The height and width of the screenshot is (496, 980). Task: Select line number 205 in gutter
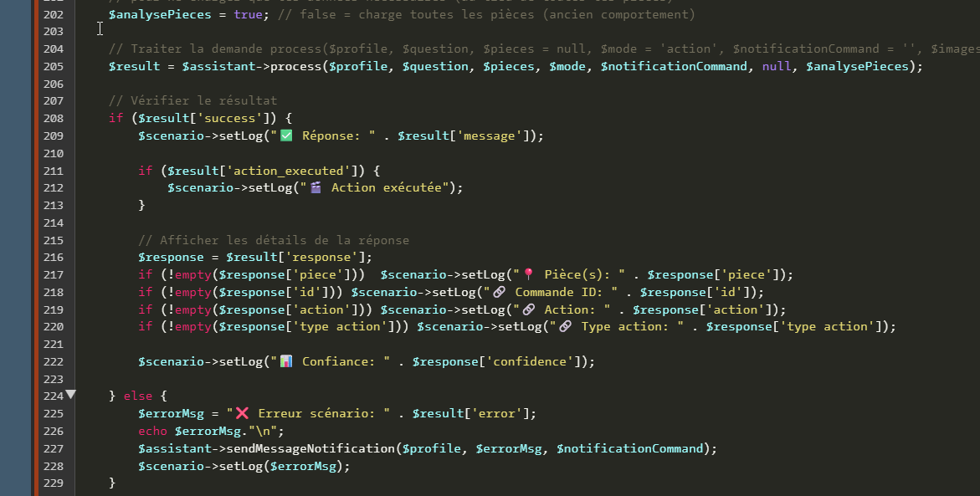(54, 66)
